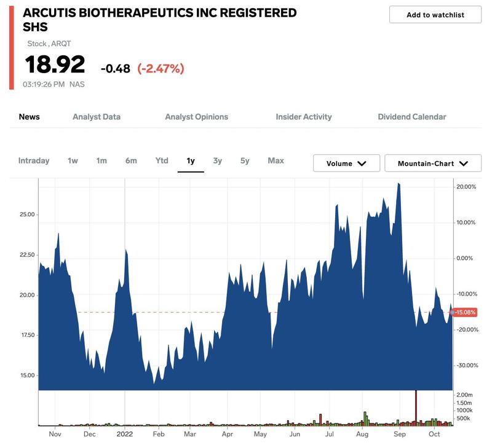Click the -15.08% current price marker

pos(465,312)
